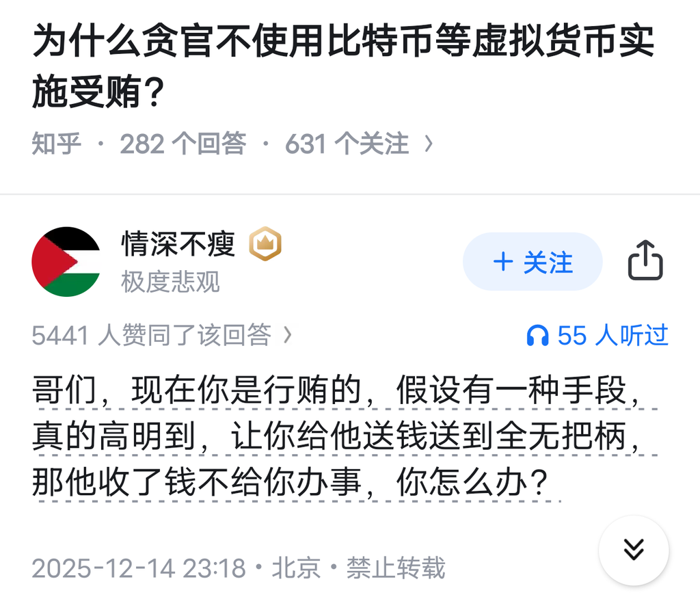View the 282 个回答 answers list
This screenshot has height=612, width=700.
(x=183, y=144)
